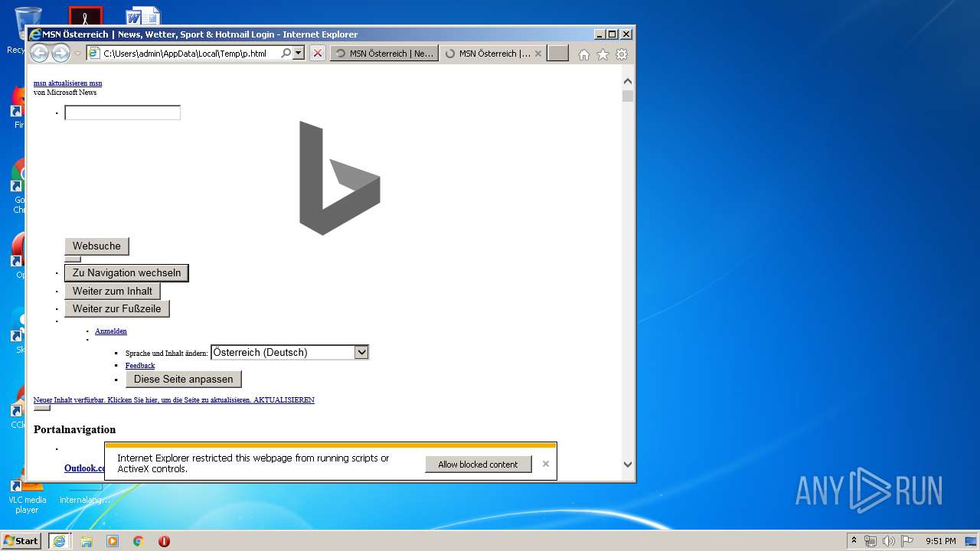Expand the address bar autocomplete dropdown arrow
Viewport: 980px width, 551px height.
[299, 54]
